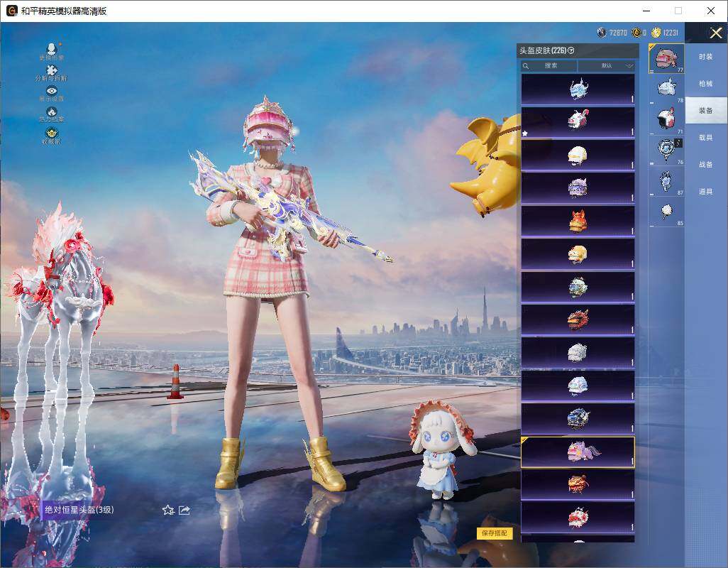Click the gold A-coin currency icon
The width and height of the screenshot is (728, 568).
click(636, 32)
